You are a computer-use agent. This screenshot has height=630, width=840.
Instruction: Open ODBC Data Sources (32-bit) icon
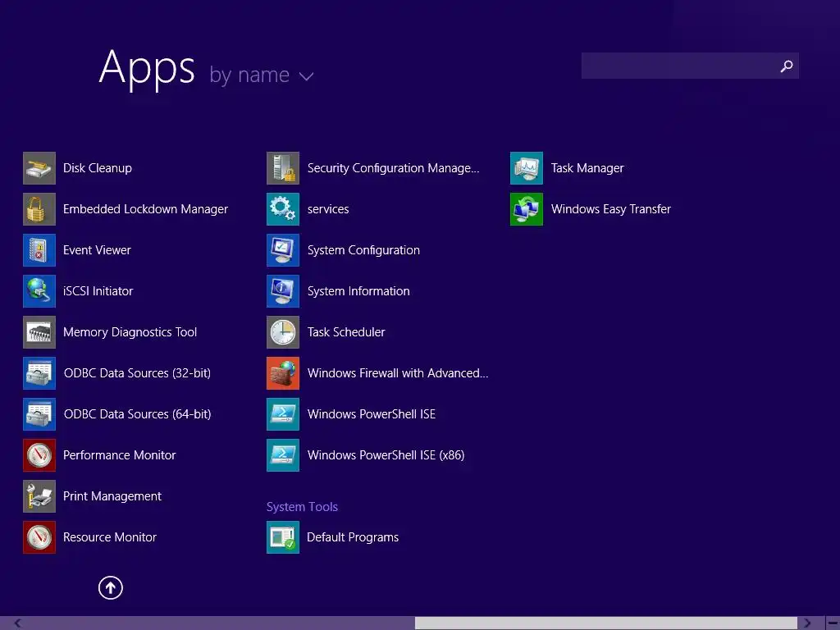pyautogui.click(x=39, y=373)
